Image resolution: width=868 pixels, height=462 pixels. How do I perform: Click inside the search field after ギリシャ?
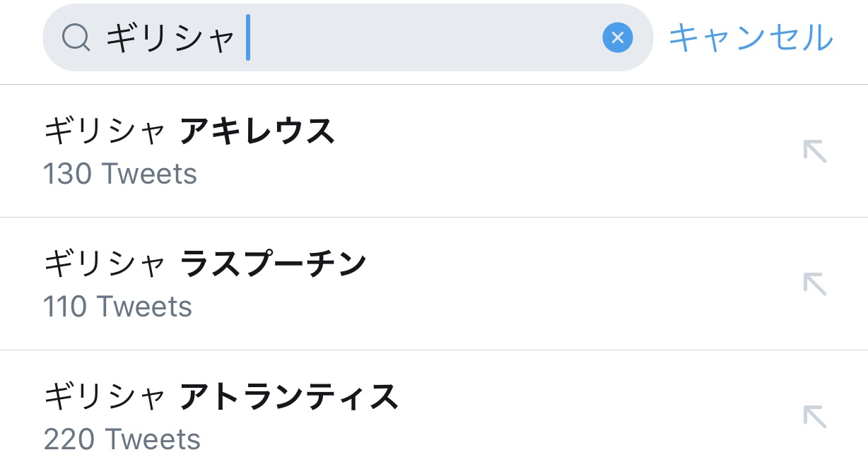424,37
